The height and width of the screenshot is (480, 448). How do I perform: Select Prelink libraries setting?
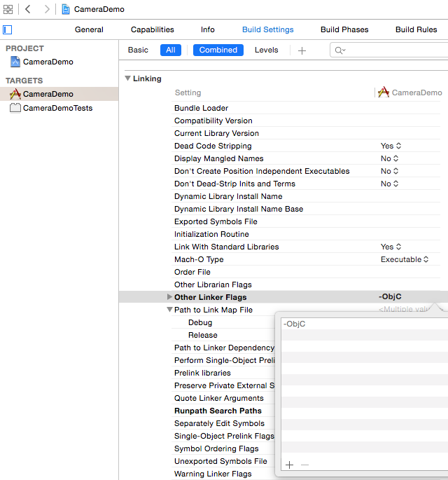pos(202,373)
